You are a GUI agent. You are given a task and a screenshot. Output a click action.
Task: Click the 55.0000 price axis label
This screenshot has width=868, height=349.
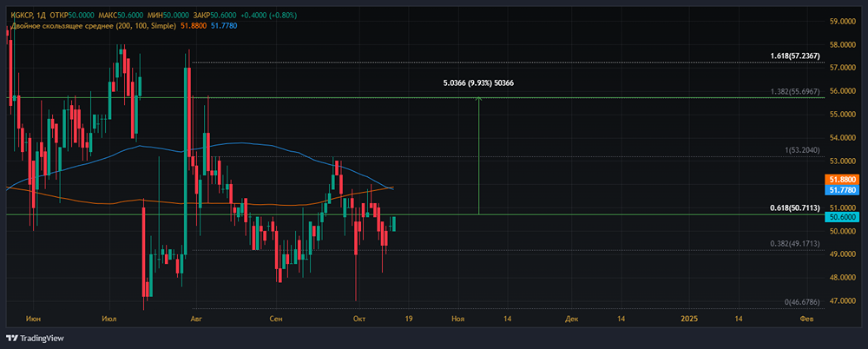(x=841, y=115)
